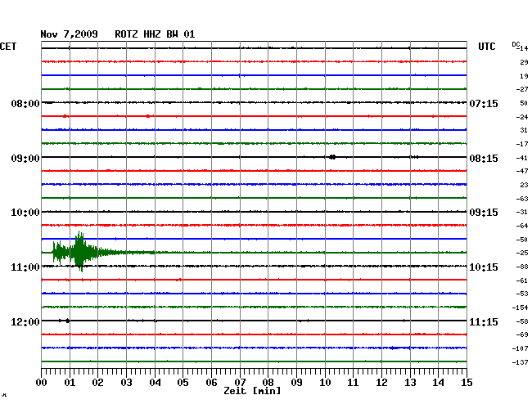Click minute tick label "14" on the axis

coord(438,382)
